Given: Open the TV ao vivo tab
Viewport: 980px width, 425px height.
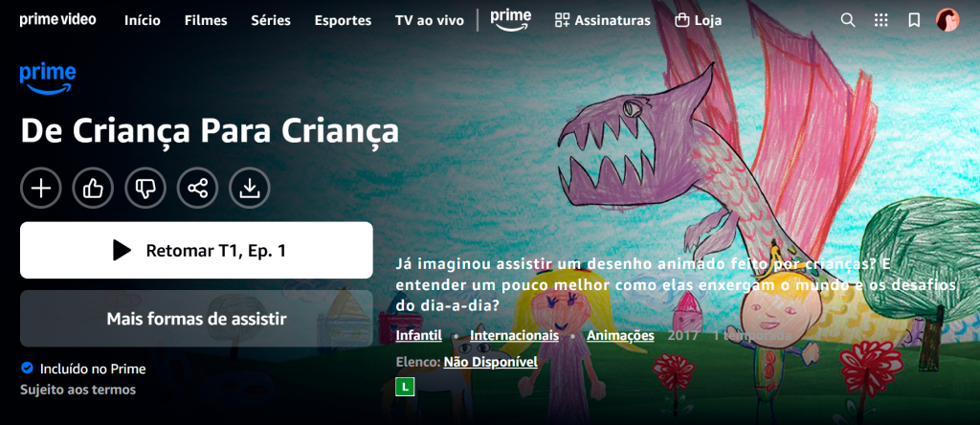Looking at the screenshot, I should click(430, 21).
